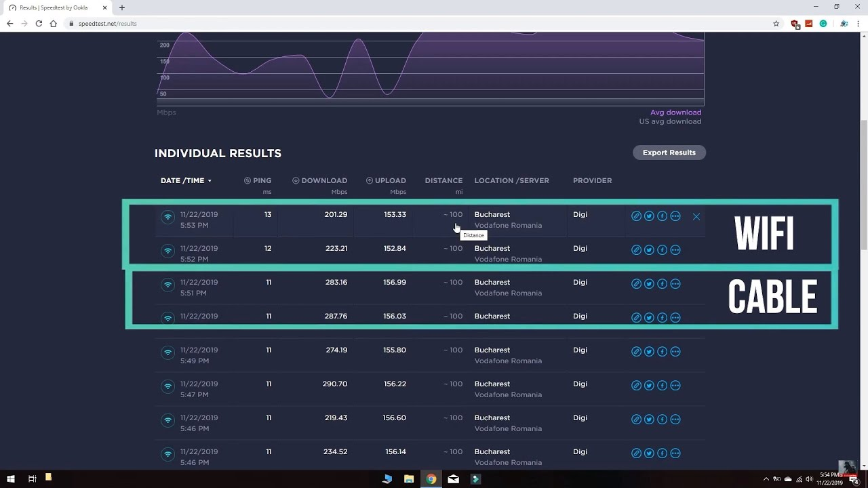The image size is (868, 488).
Task: Copy link for the 5:49 PM result
Action: point(636,352)
